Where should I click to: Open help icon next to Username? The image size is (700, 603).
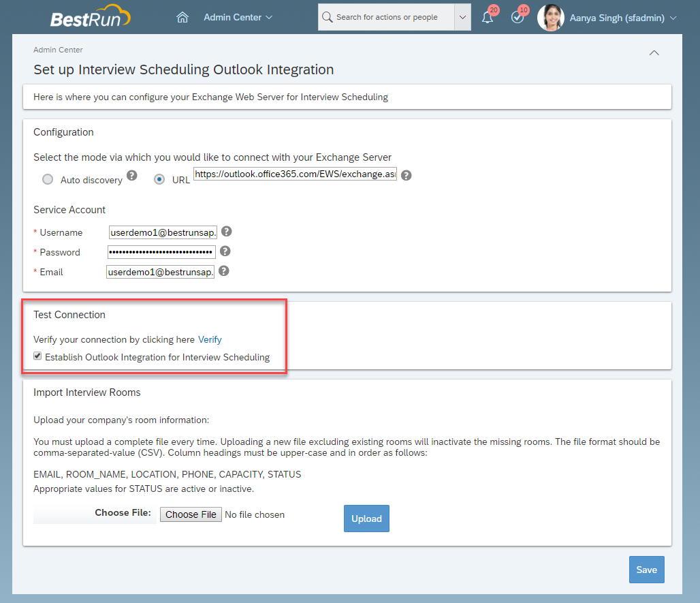tap(227, 232)
